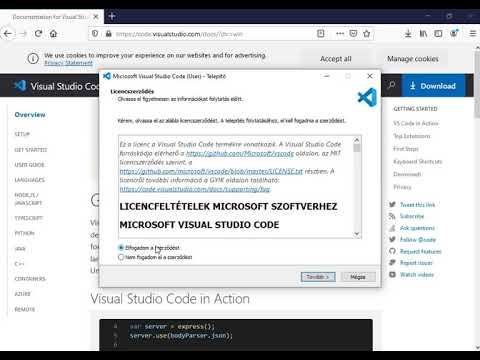Screen dimensions: 480x360
Task: Expand the TYPESCRIPT docs section
Action: coord(28,218)
